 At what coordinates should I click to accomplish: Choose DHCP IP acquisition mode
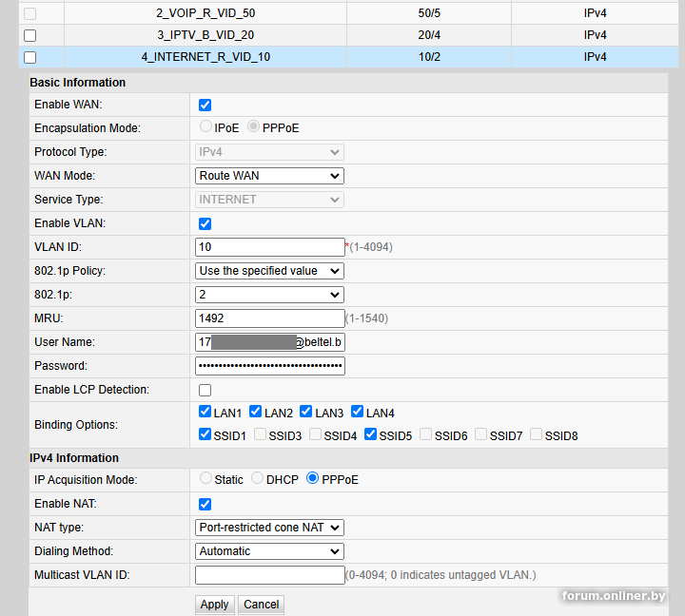click(258, 479)
